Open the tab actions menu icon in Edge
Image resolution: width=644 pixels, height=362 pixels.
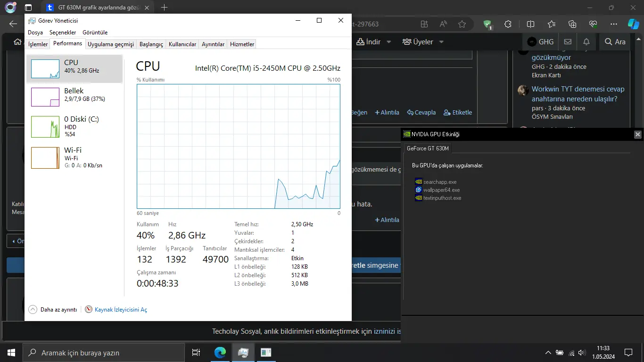28,8
